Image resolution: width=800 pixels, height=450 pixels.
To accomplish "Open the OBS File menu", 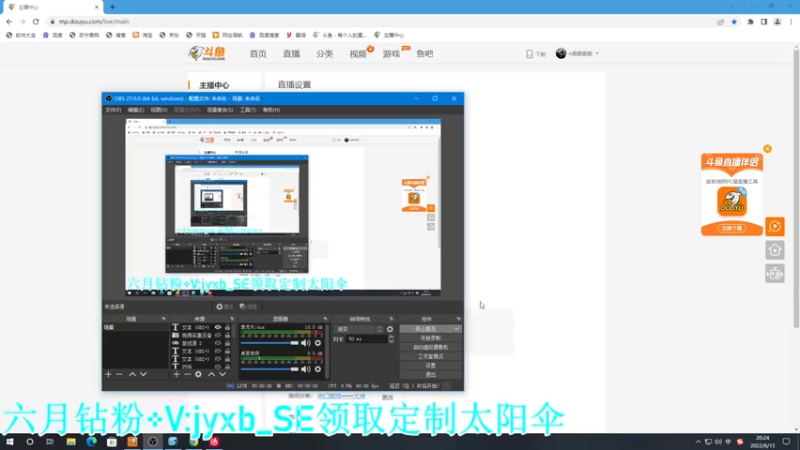I will click(x=113, y=110).
